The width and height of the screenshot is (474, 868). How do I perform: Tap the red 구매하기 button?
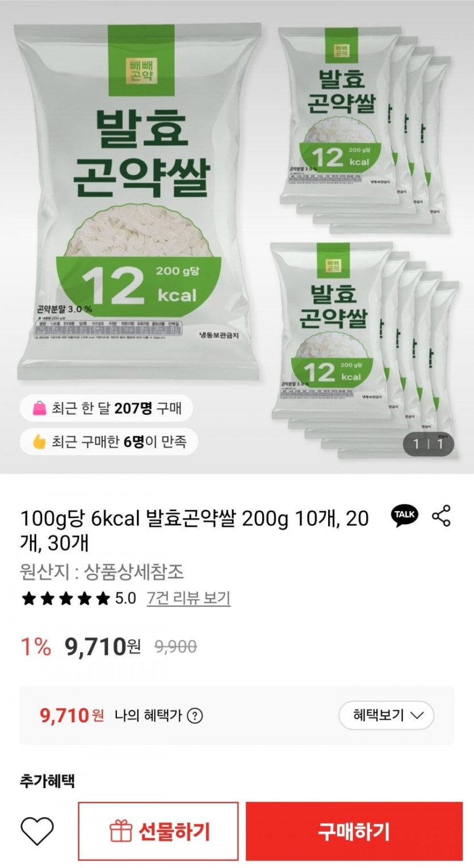tap(354, 832)
